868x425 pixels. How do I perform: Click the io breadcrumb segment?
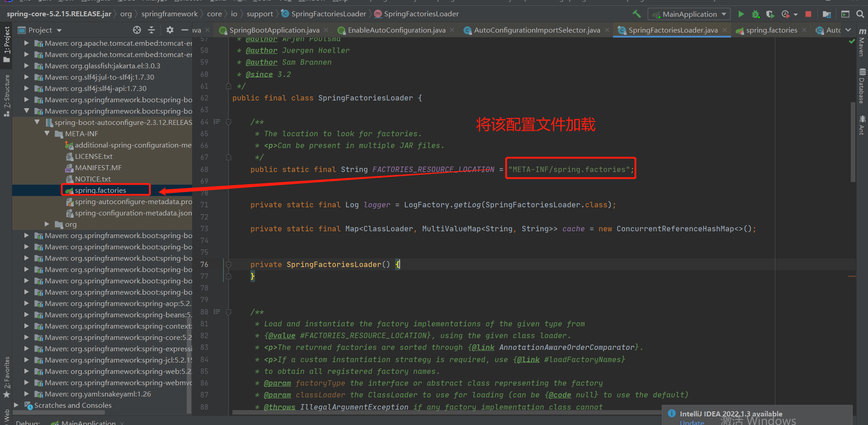(x=234, y=14)
